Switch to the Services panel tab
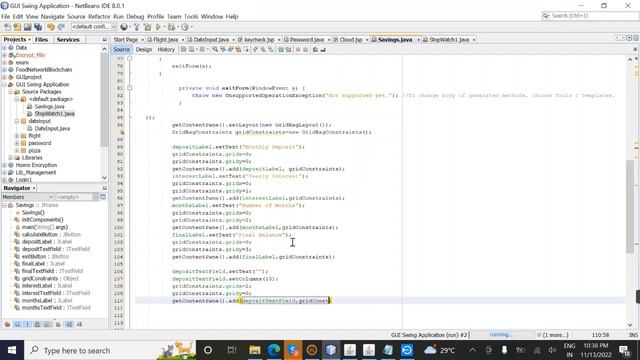The image size is (640, 360). coord(68,40)
